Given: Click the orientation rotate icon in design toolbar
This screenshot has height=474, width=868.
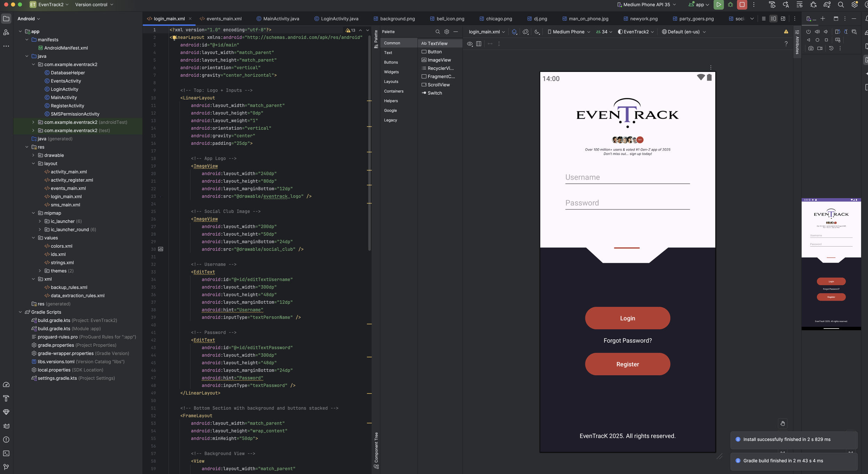Looking at the screenshot, I should (x=526, y=32).
